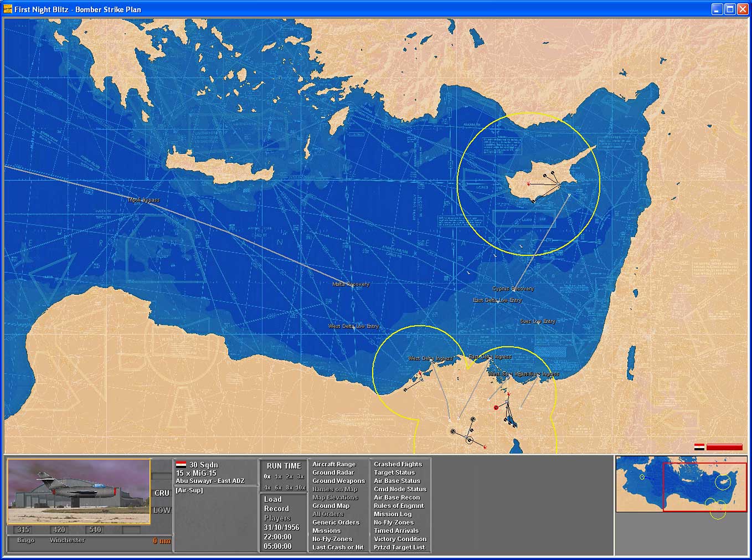Click the Record button

click(x=276, y=508)
